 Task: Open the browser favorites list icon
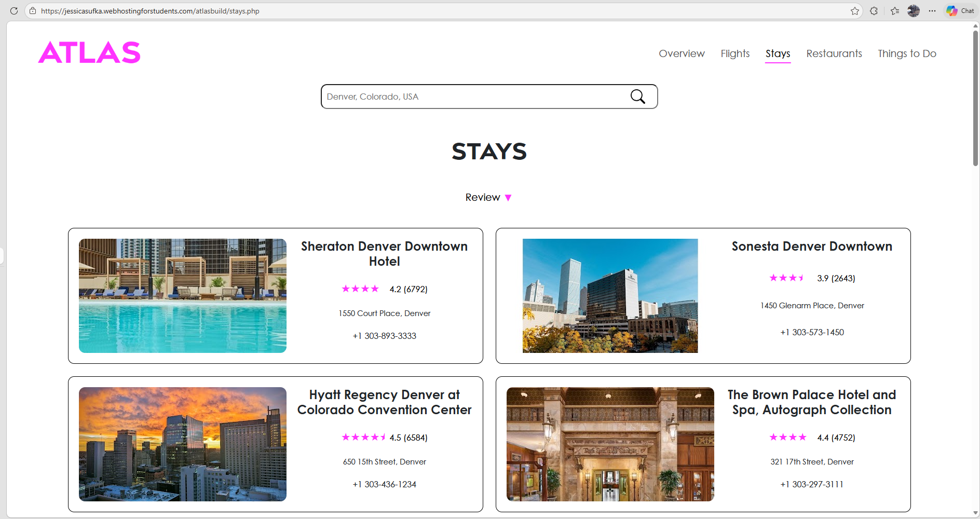[895, 11]
